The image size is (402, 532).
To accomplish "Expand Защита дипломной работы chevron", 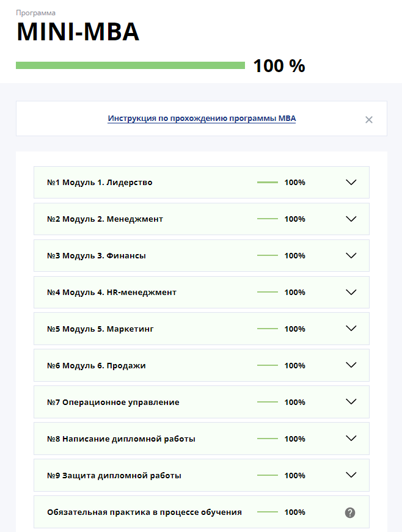I will 351,475.
